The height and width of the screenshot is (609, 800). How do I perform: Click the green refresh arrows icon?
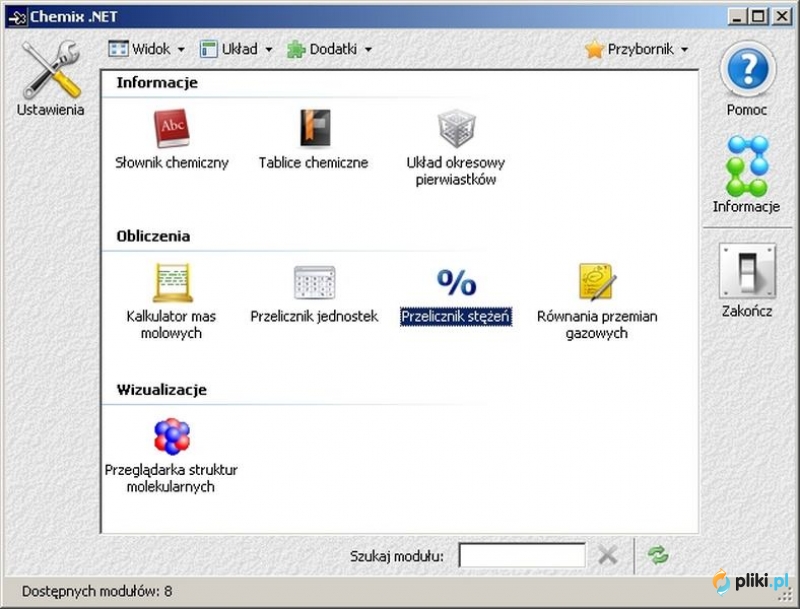click(658, 555)
